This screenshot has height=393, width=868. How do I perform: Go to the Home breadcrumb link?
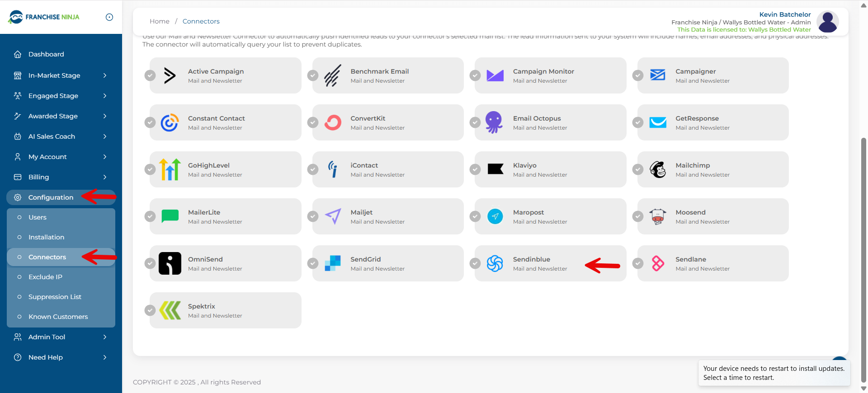160,21
